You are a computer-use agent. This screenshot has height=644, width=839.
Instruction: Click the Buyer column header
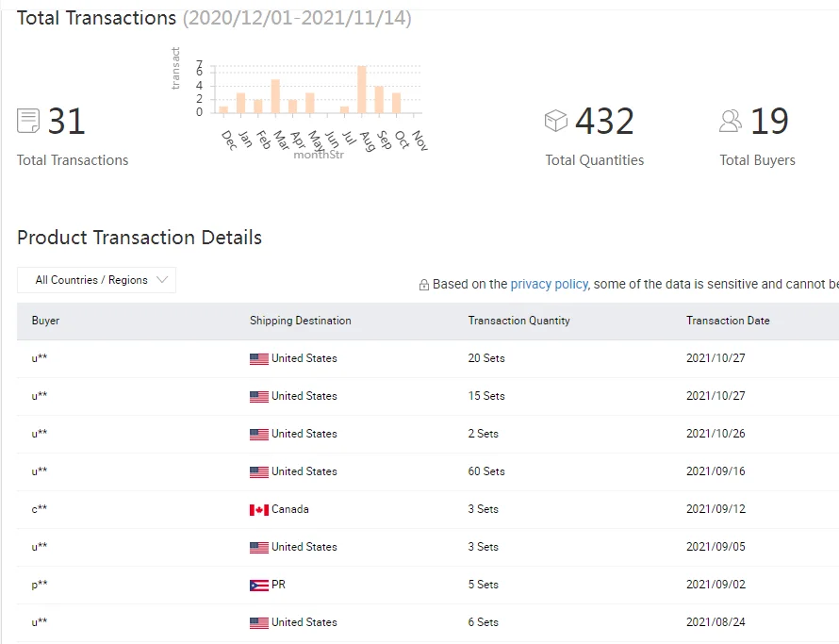click(45, 321)
